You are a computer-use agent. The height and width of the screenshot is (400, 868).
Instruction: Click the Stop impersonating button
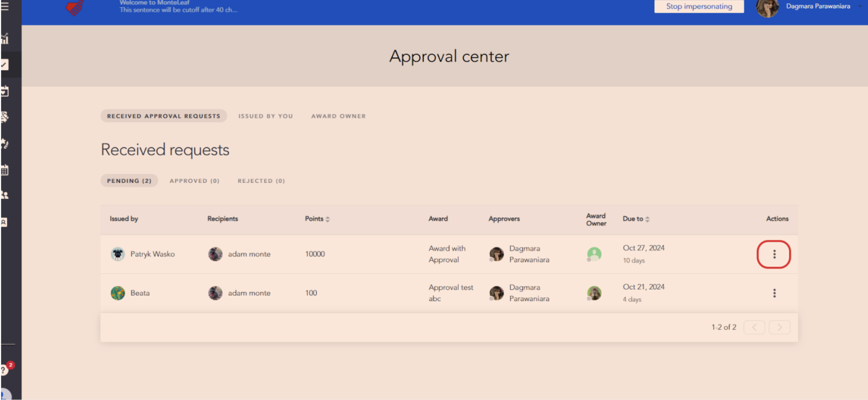pyautogui.click(x=698, y=6)
